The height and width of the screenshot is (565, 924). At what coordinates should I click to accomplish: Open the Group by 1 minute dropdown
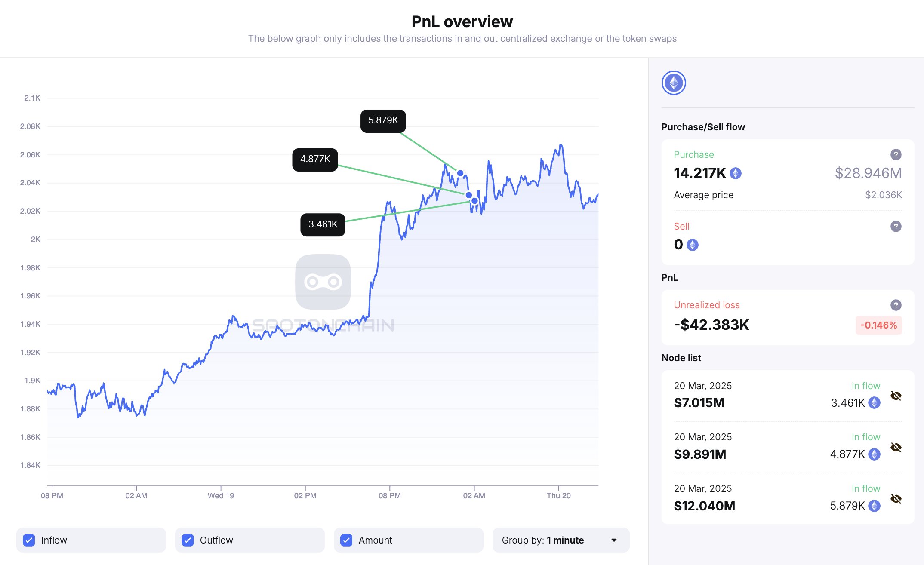[x=561, y=540]
